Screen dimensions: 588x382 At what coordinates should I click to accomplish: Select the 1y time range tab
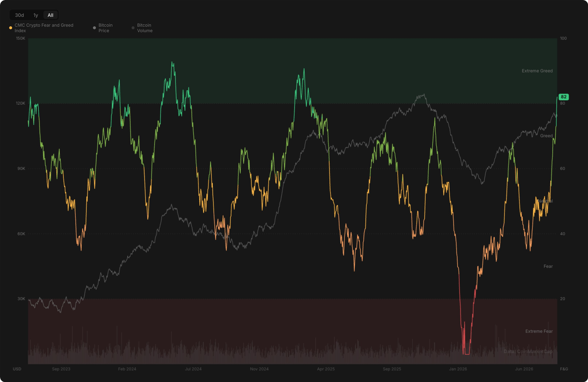coord(36,15)
